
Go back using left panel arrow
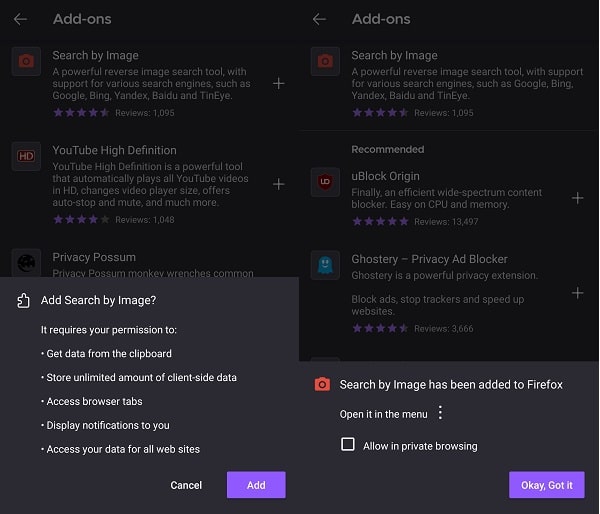pyautogui.click(x=20, y=19)
